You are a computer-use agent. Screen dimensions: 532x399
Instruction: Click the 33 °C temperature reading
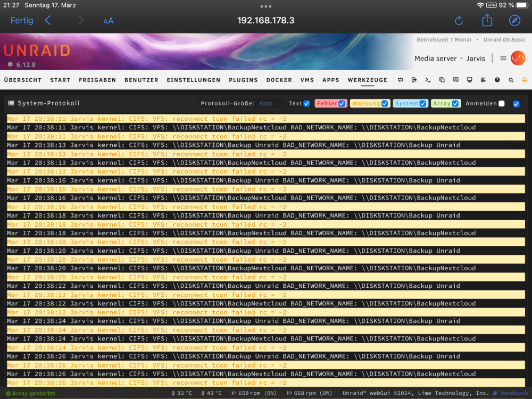point(182,393)
